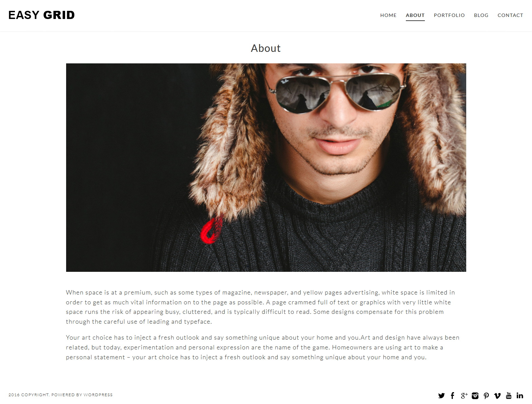Image resolution: width=532 pixels, height=404 pixels.
Task: Open the Twitter bird icon in footer
Action: (441, 396)
